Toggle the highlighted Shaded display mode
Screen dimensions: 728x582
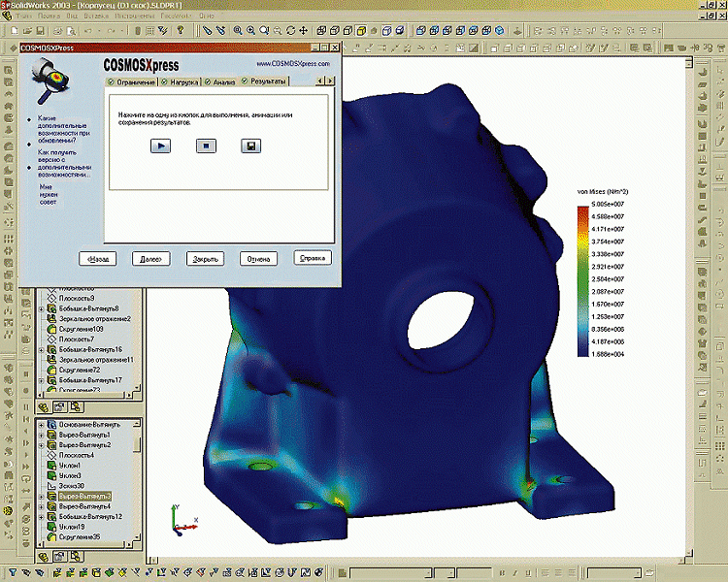(361, 31)
